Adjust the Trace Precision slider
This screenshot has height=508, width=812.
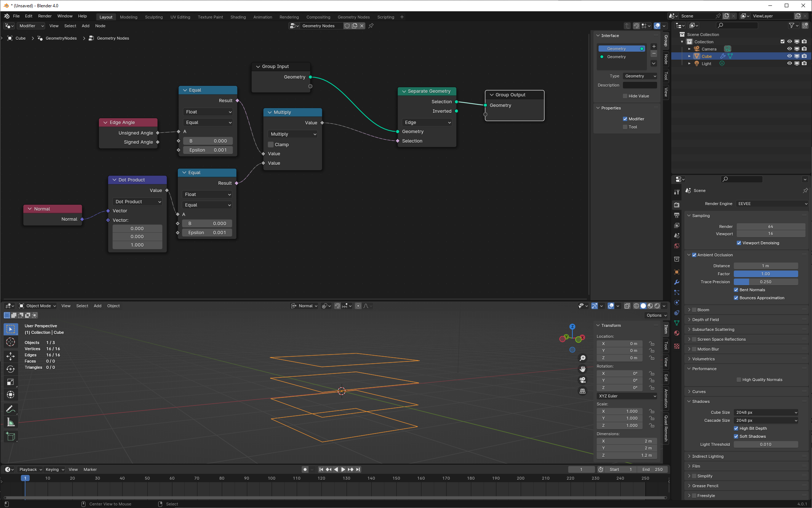pyautogui.click(x=766, y=282)
